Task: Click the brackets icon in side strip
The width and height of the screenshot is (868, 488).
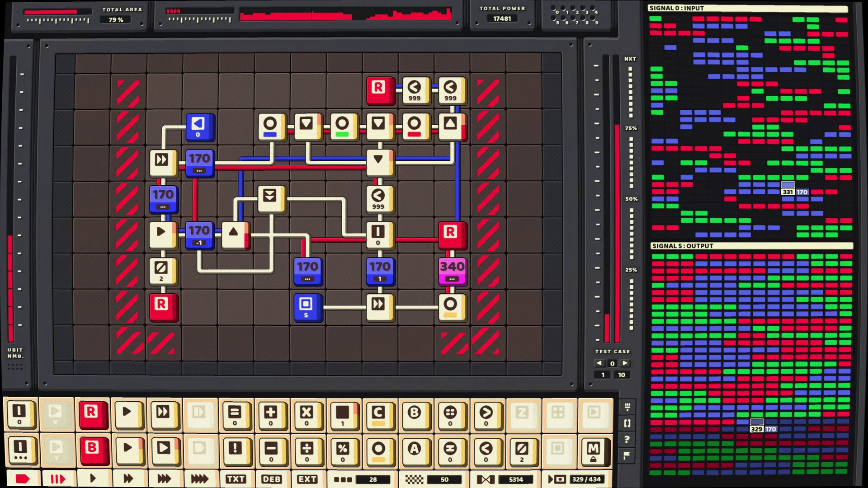Action: (x=627, y=423)
